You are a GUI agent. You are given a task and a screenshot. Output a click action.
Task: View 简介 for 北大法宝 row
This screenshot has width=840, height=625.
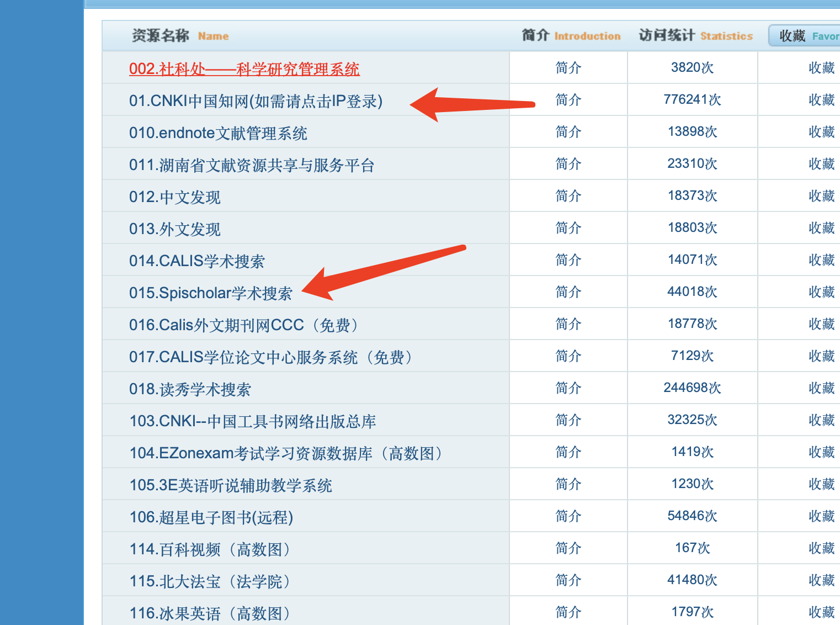pos(568,580)
